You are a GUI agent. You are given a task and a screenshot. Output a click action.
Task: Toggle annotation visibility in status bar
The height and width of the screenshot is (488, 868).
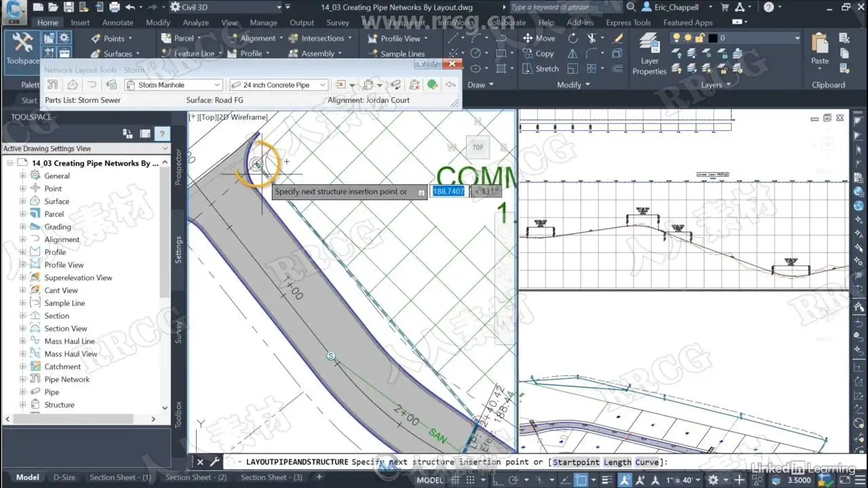625,480
